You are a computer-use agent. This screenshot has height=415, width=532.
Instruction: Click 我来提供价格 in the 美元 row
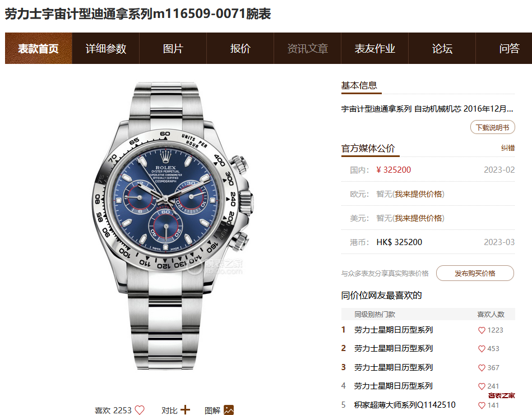(418, 218)
